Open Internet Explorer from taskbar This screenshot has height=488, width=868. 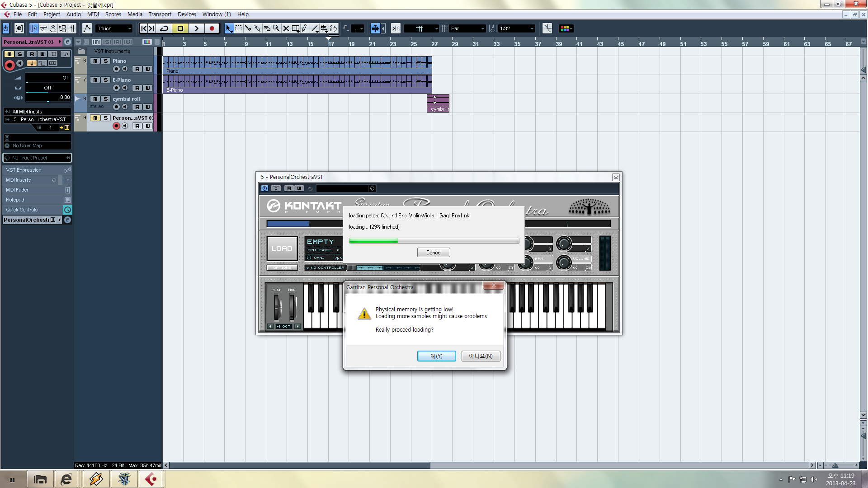[66, 479]
